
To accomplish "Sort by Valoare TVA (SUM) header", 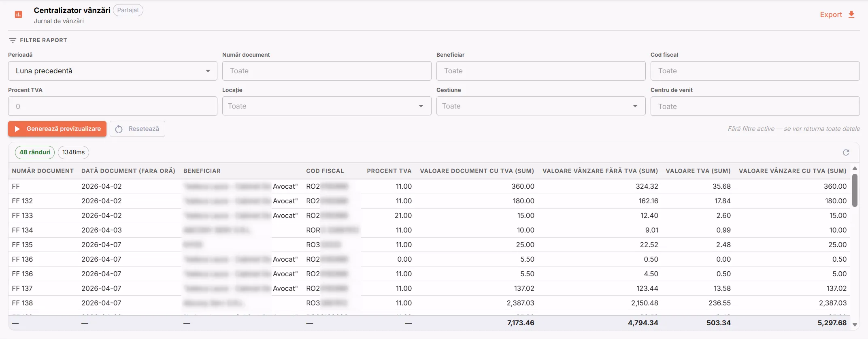I will pyautogui.click(x=698, y=171).
